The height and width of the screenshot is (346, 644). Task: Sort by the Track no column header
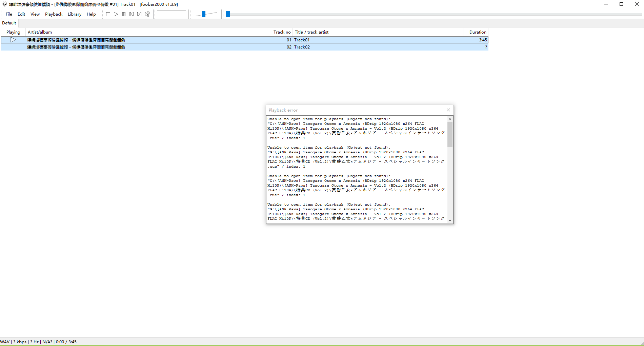[x=280, y=32]
